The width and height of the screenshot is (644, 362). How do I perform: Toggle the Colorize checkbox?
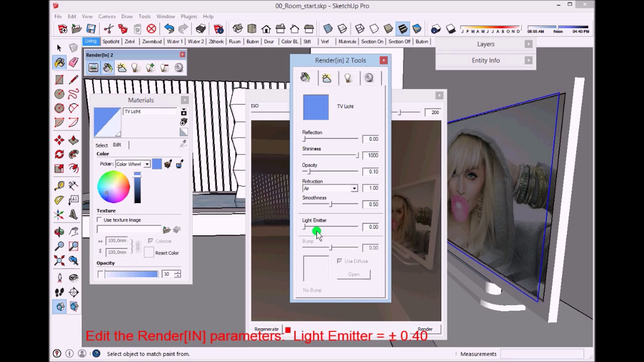(x=151, y=241)
